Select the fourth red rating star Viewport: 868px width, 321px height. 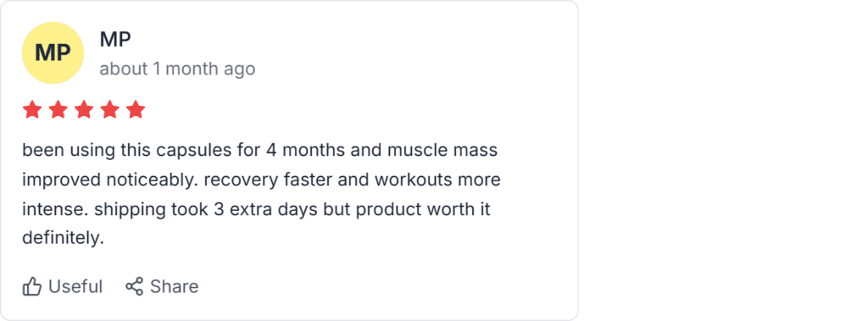[109, 110]
